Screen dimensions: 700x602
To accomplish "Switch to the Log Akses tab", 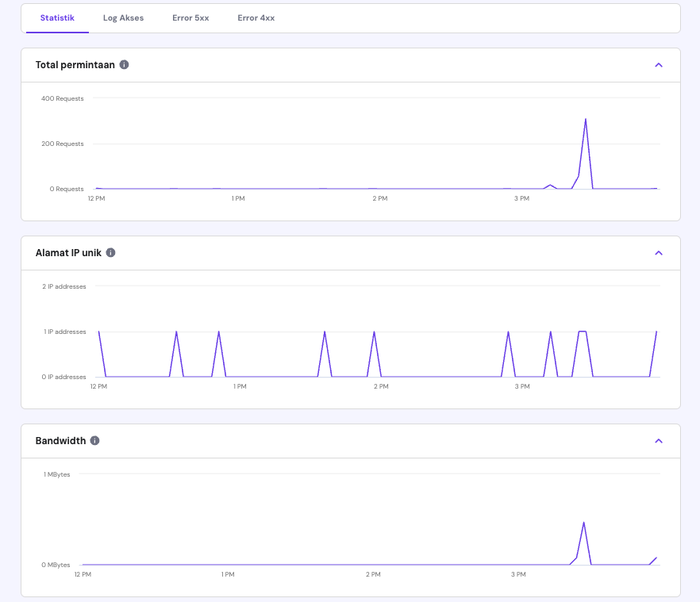I will [x=123, y=17].
